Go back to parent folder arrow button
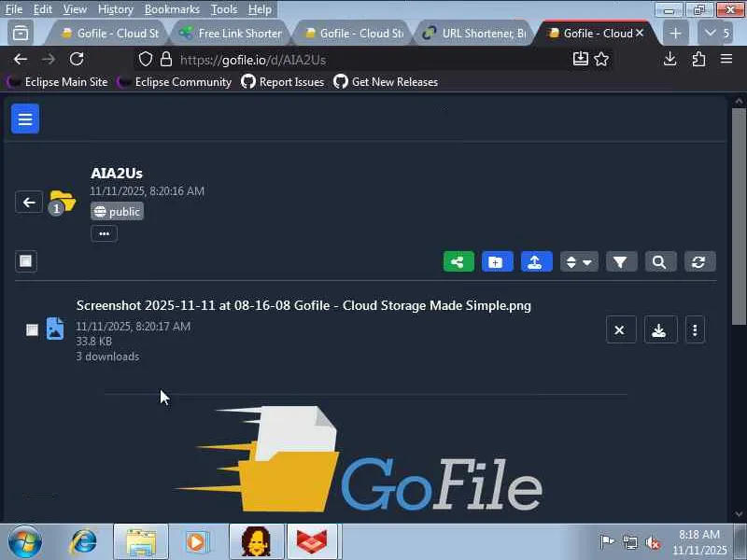This screenshot has width=747, height=560. click(x=29, y=203)
